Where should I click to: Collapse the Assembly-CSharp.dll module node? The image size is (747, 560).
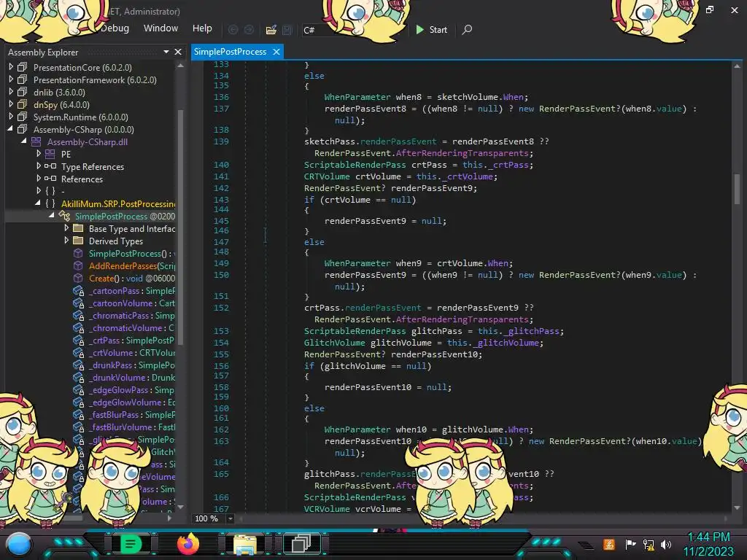24,141
